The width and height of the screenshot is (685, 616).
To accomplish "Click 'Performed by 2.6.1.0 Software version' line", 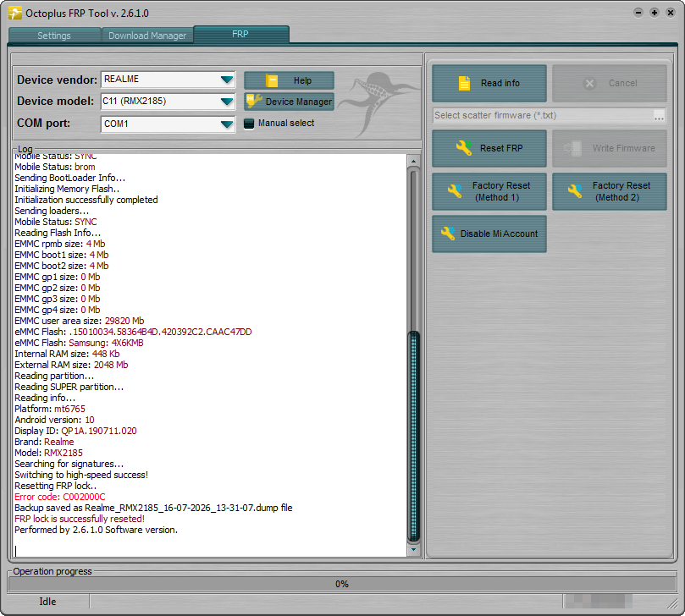I will 97,530.
